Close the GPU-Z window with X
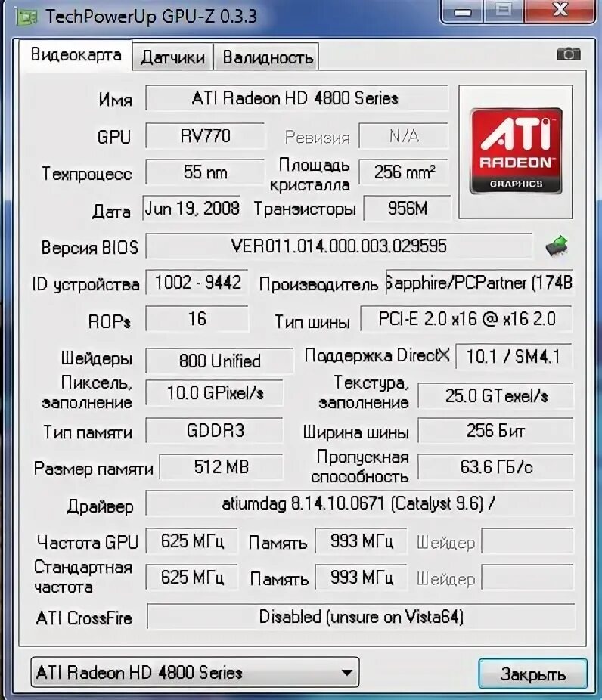Image resolution: width=602 pixels, height=700 pixels. pyautogui.click(x=560, y=10)
